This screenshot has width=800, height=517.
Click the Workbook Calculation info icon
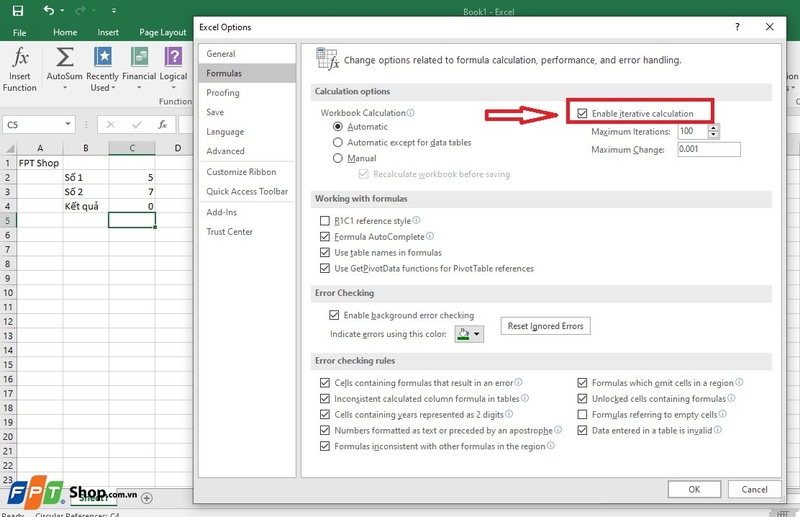click(x=411, y=112)
